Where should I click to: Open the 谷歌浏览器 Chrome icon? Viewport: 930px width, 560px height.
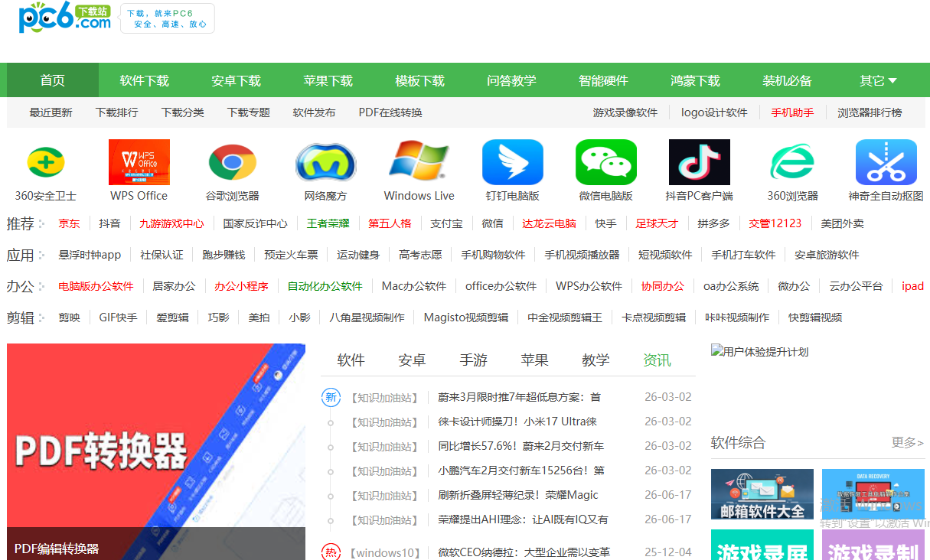[233, 162]
